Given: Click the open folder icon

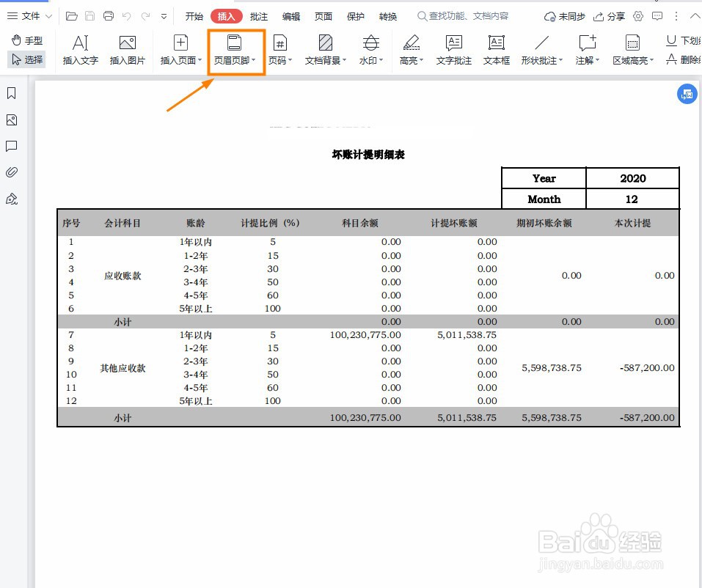Looking at the screenshot, I should [72, 16].
